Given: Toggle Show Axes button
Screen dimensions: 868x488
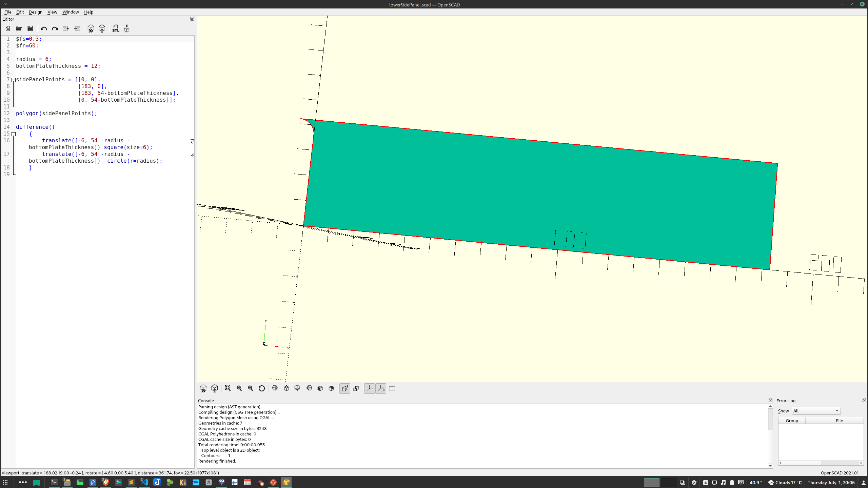Looking at the screenshot, I should 370,388.
